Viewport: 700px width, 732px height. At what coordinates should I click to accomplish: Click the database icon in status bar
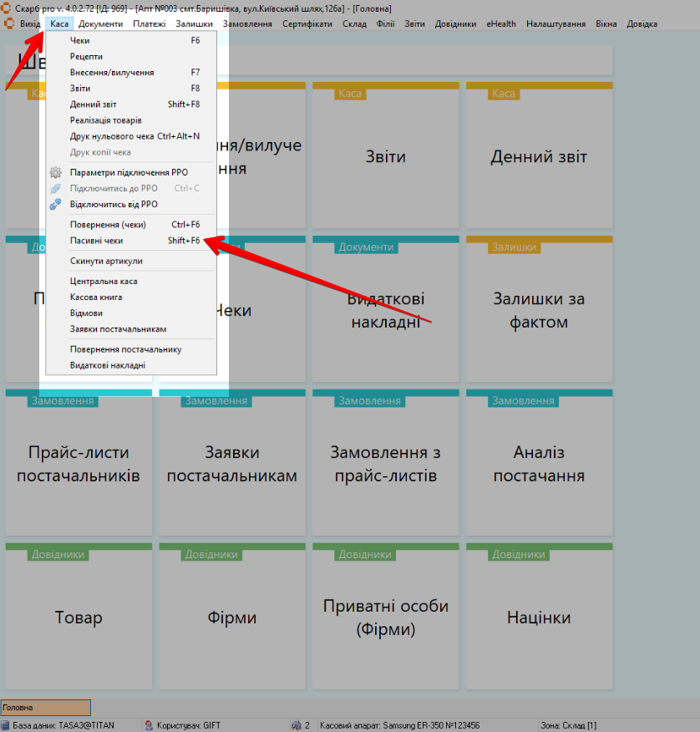click(x=5, y=725)
